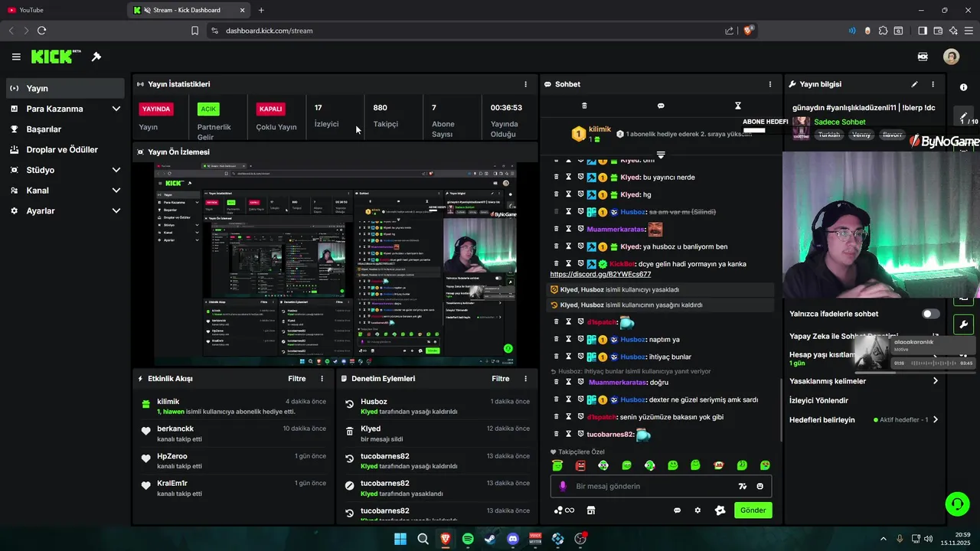This screenshot has width=980, height=551.
Task: Expand Para Kazanma sidebar section
Action: pyautogui.click(x=116, y=109)
